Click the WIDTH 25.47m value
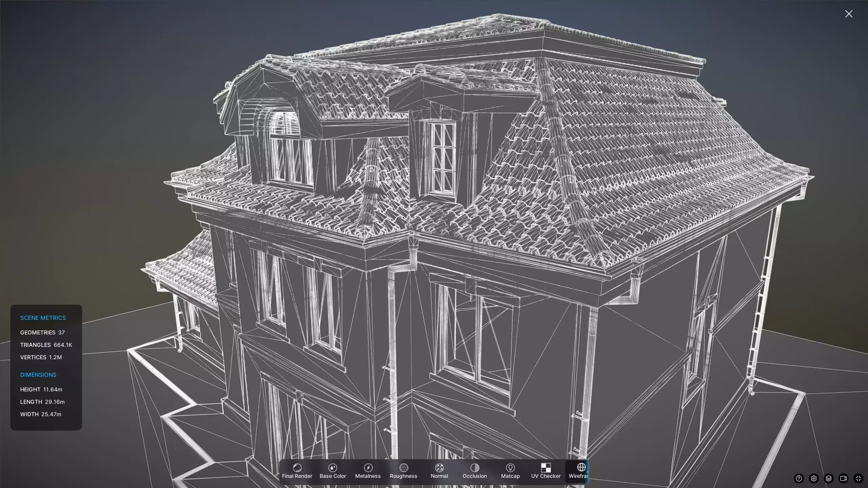 (x=41, y=414)
